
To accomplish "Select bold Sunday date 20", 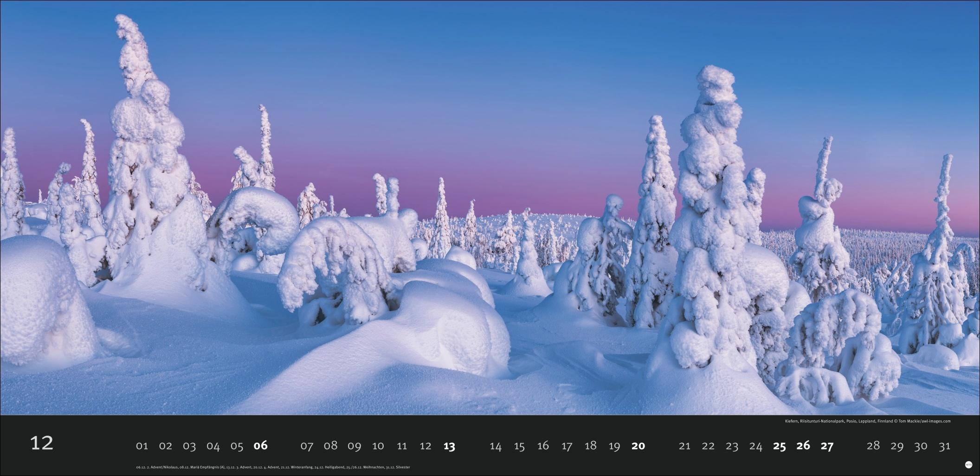I will [638, 446].
